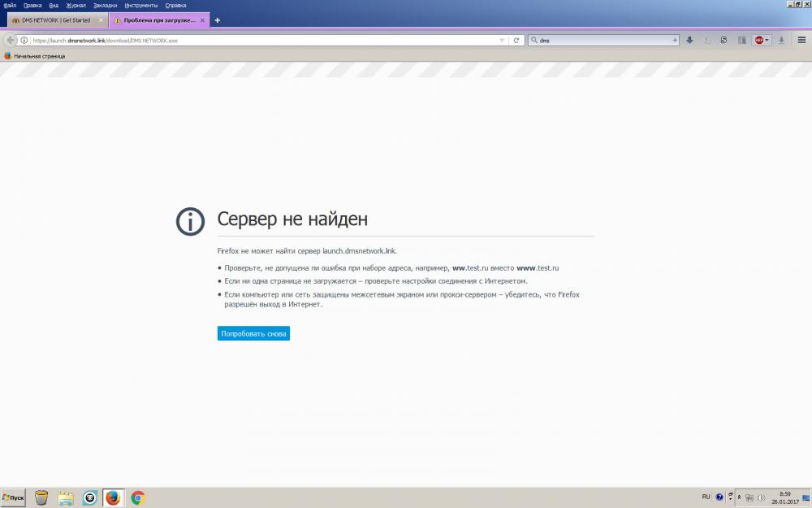The width and height of the screenshot is (812, 508).
Task: Open the Пуск start button
Action: click(14, 497)
